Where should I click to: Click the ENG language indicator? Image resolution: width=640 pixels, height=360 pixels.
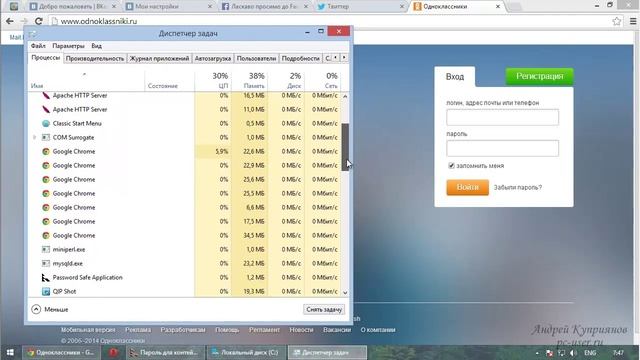[x=590, y=353]
